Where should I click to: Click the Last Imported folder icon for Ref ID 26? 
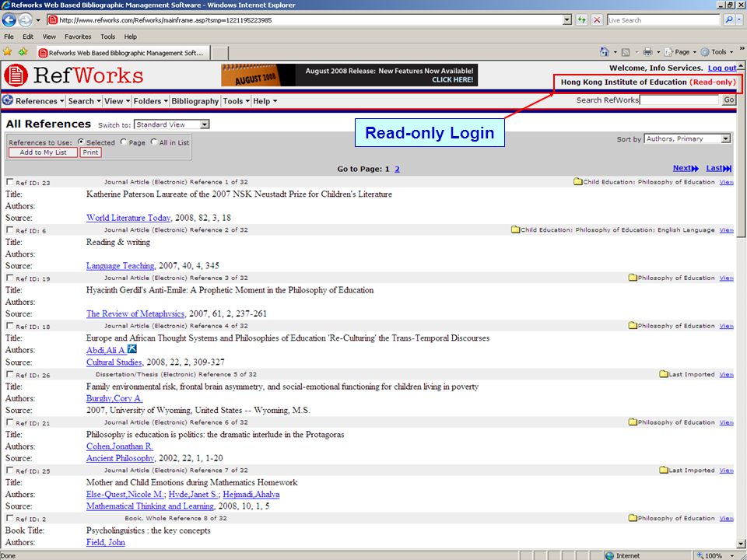point(664,374)
